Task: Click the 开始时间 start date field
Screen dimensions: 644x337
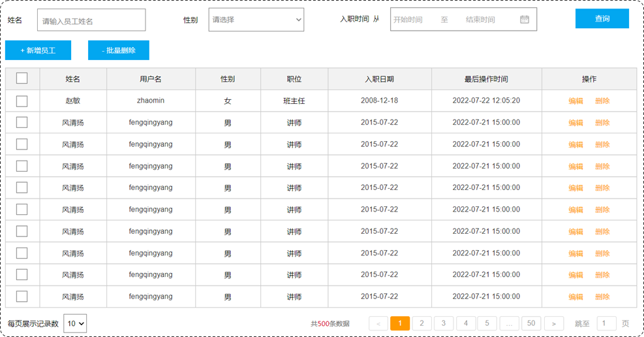Action: point(408,20)
